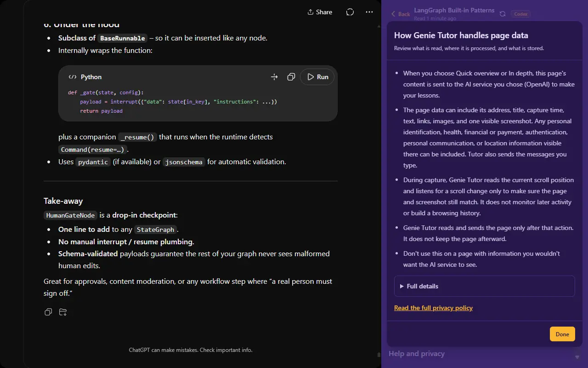Click the ChatGPT can make mistakes notice

point(191,350)
